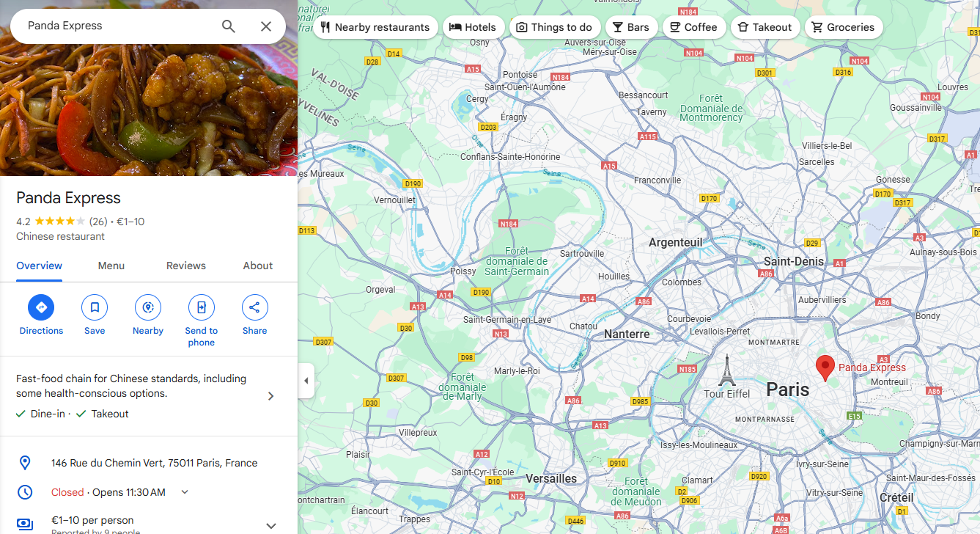
Task: Expand opening hours dropdown
Action: pos(185,492)
